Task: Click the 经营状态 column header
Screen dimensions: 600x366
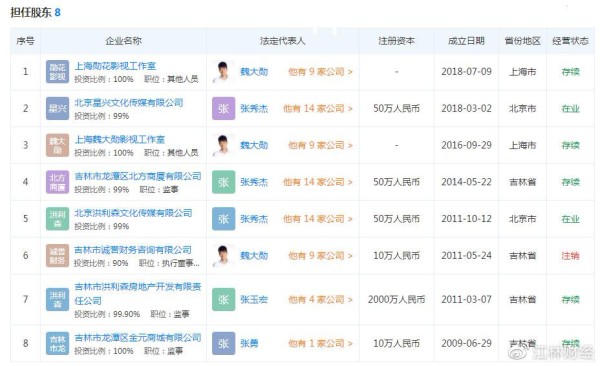Action: click(x=570, y=41)
